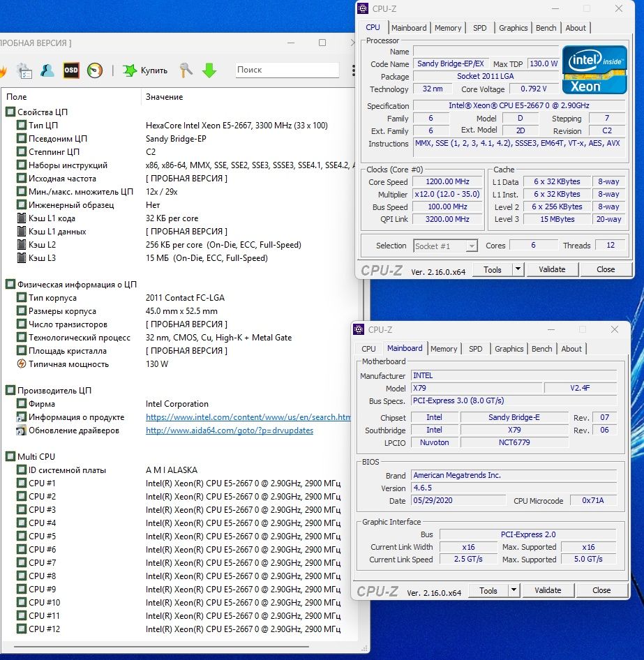Screen dimensions: 644x660
Task: Click the green download arrow icon
Action: pyautogui.click(x=209, y=70)
